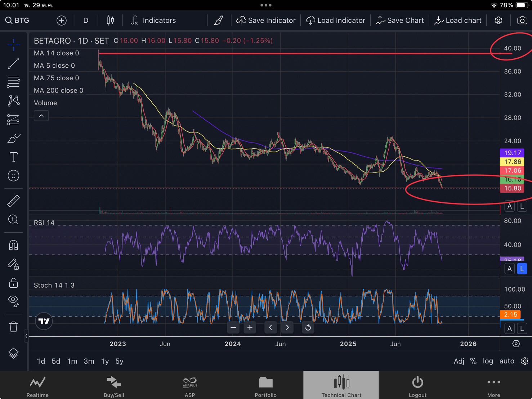Collapse the left drawing toolbar chevron
532x399 pixels.
[26, 336]
